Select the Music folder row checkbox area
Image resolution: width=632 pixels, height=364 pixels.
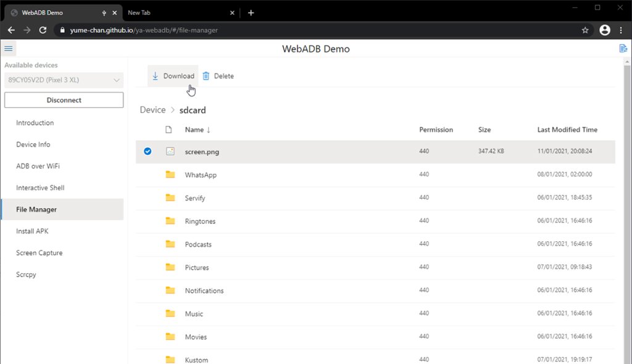(147, 313)
